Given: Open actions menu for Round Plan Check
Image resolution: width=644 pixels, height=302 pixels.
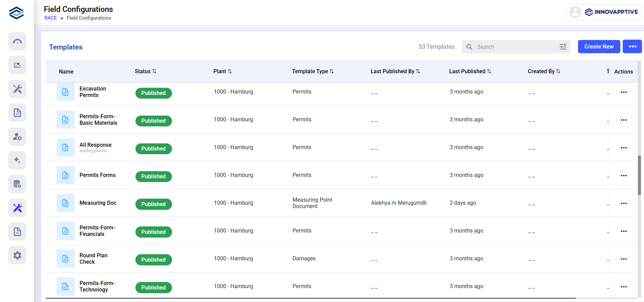Looking at the screenshot, I should tap(623, 259).
